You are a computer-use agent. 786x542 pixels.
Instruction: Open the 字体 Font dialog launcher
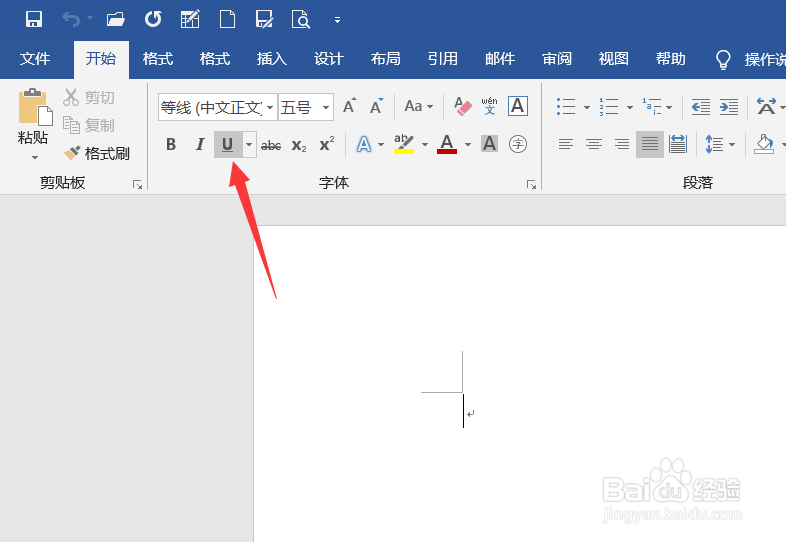[531, 185]
